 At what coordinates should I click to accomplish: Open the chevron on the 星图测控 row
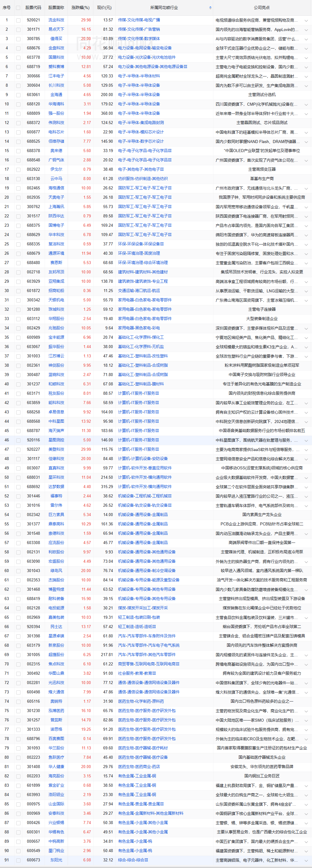pyautogui.click(x=306, y=440)
